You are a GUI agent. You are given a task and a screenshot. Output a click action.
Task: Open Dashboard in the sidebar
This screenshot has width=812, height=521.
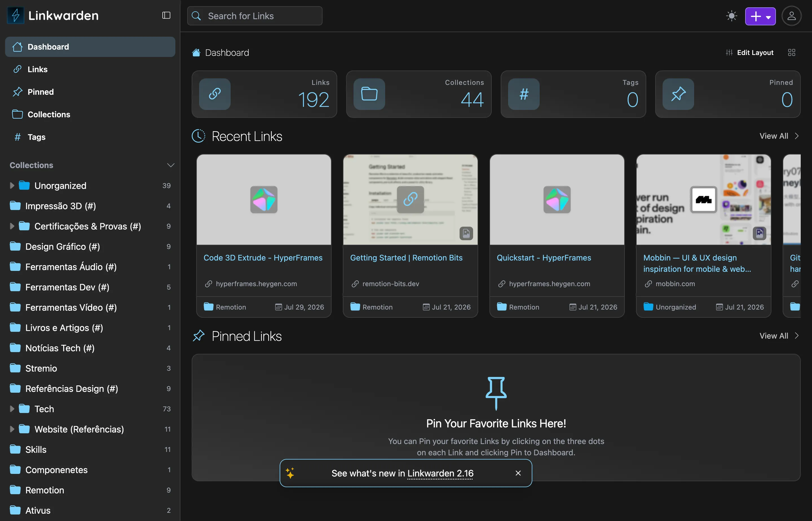[90, 47]
